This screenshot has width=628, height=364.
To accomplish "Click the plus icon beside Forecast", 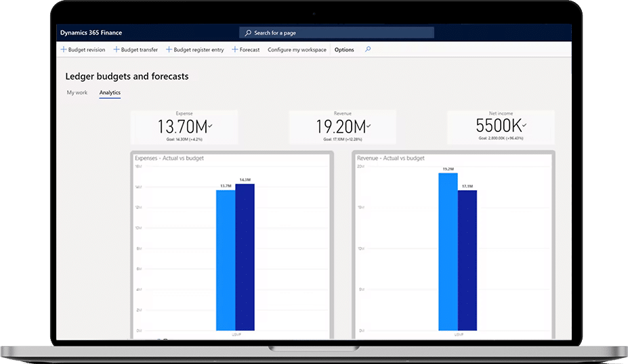I will coord(235,49).
